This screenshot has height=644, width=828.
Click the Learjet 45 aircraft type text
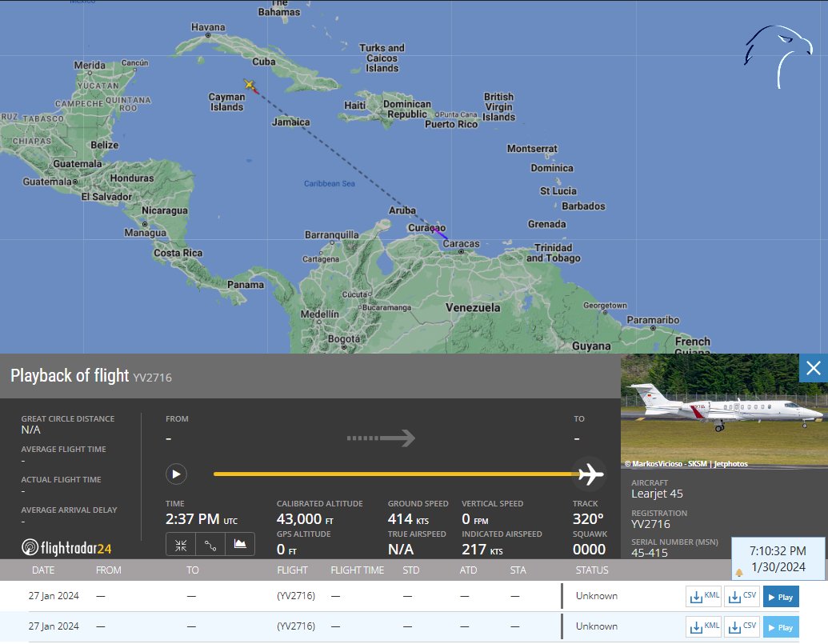tap(657, 494)
